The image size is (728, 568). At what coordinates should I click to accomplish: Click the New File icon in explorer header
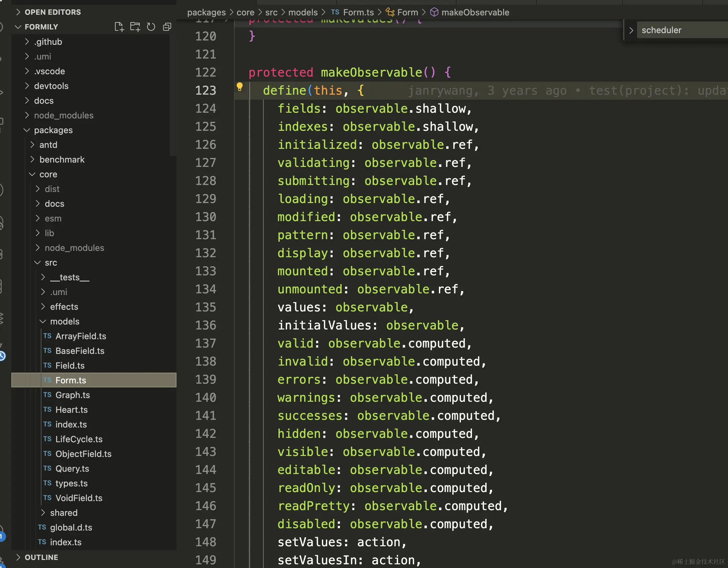119,27
